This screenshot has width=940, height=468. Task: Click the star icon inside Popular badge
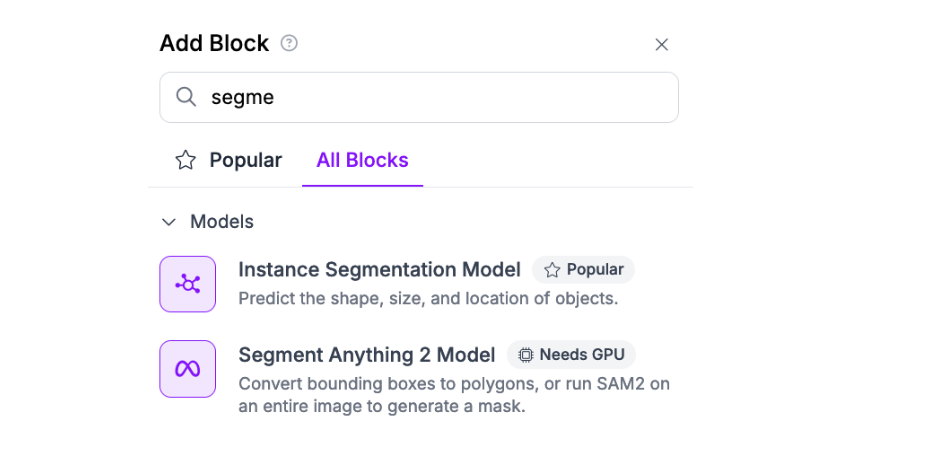pos(552,270)
